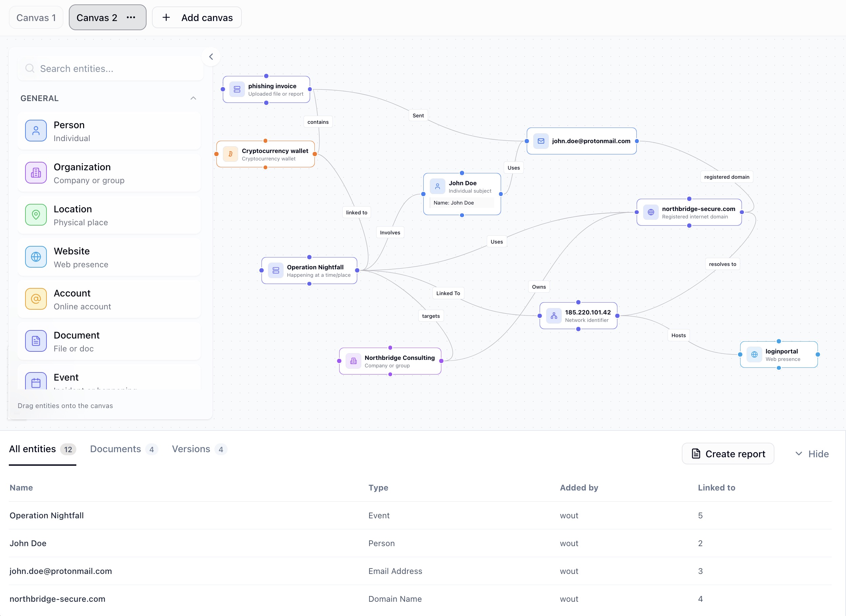Image resolution: width=846 pixels, height=616 pixels.
Task: Select the Location entity card
Action: pos(109,215)
